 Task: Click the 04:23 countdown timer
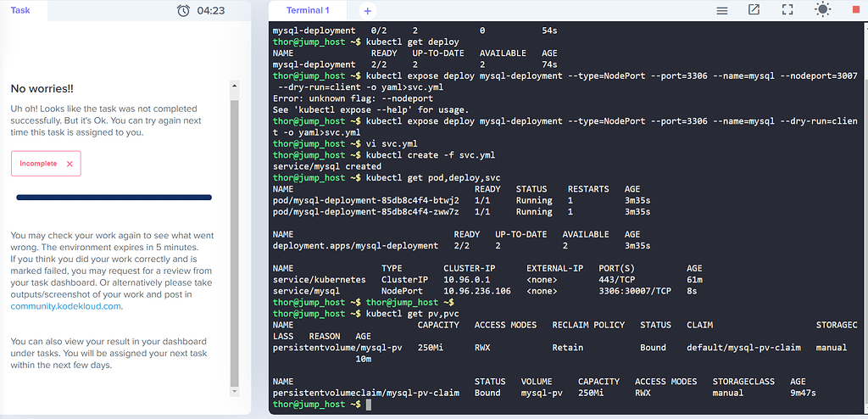(x=210, y=11)
